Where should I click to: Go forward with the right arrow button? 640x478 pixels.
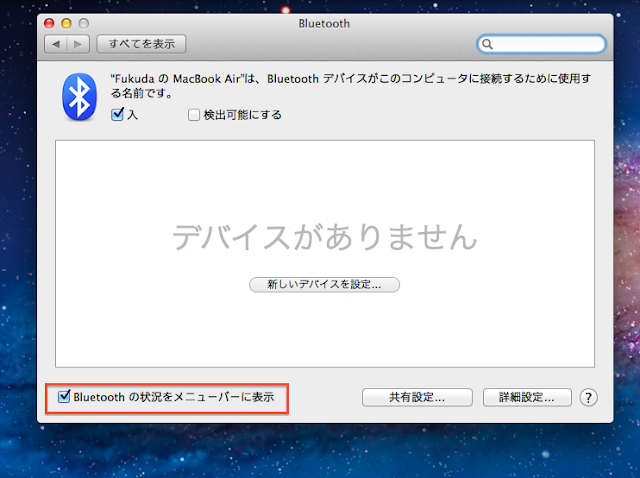(78, 44)
